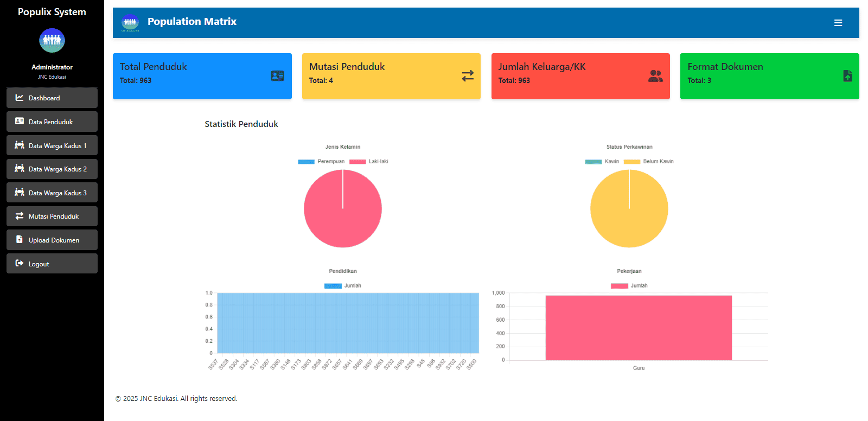Toggle Kawin legend in Status Perkawinan chart

tap(602, 162)
